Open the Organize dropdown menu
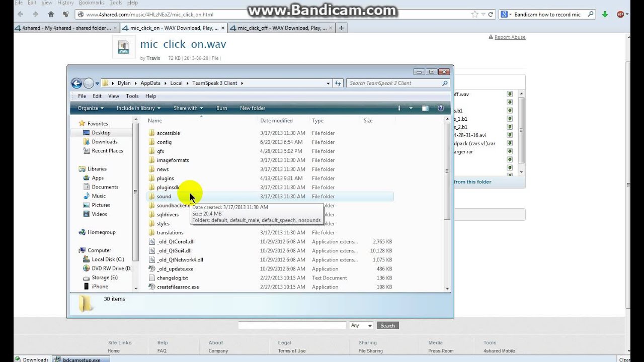This screenshot has height=362, width=644. click(x=91, y=108)
